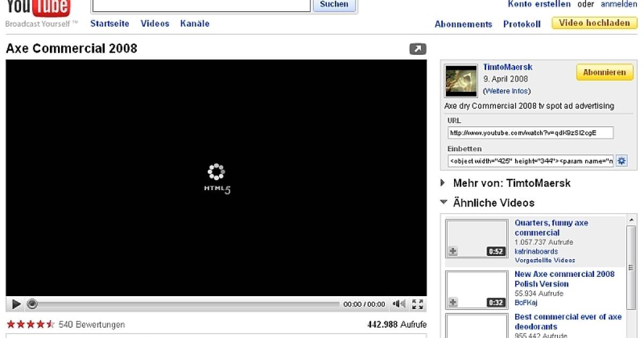The width and height of the screenshot is (644, 338).
Task: Open the pop-out video player icon
Action: click(418, 49)
